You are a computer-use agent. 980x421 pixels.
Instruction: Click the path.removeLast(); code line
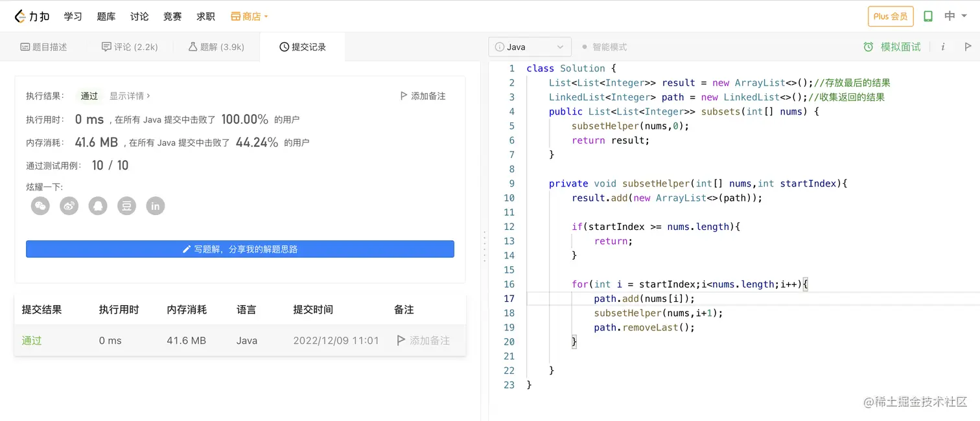[x=644, y=327]
